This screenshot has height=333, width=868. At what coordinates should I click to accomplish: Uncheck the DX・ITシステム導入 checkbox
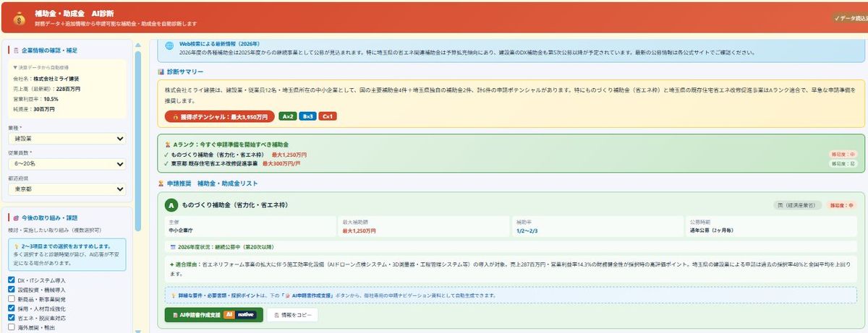[x=11, y=280]
